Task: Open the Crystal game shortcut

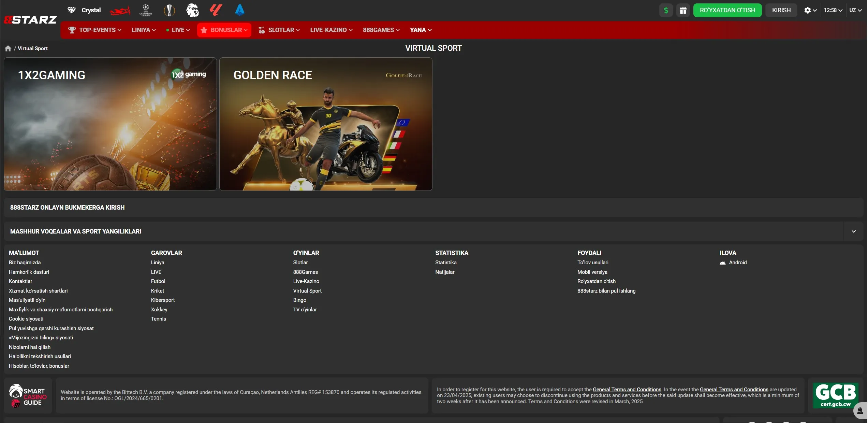Action: (x=84, y=10)
